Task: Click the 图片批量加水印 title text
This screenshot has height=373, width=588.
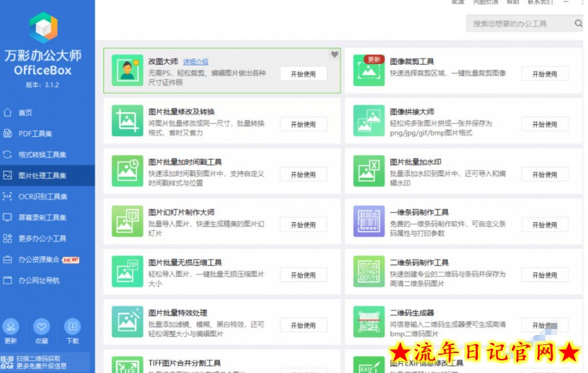Action: 416,162
